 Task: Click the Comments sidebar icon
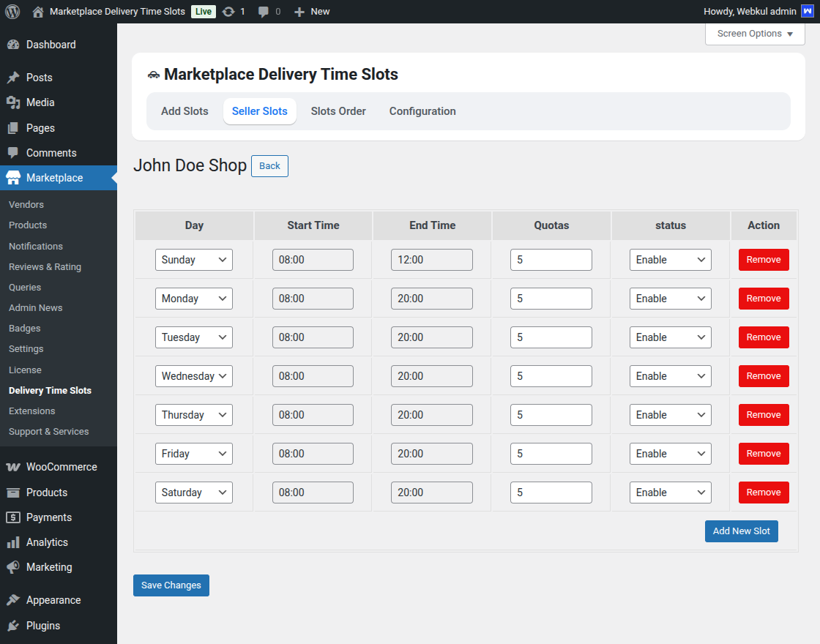pos(13,153)
